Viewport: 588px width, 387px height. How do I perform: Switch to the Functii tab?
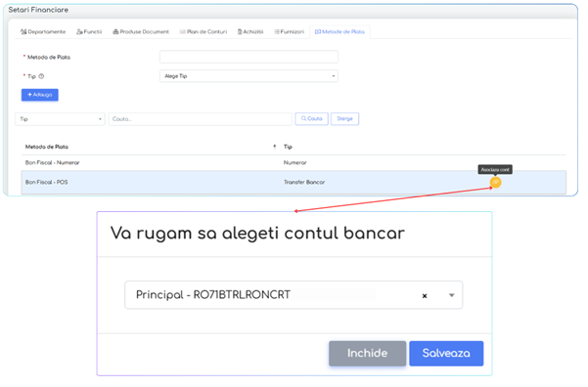click(89, 32)
